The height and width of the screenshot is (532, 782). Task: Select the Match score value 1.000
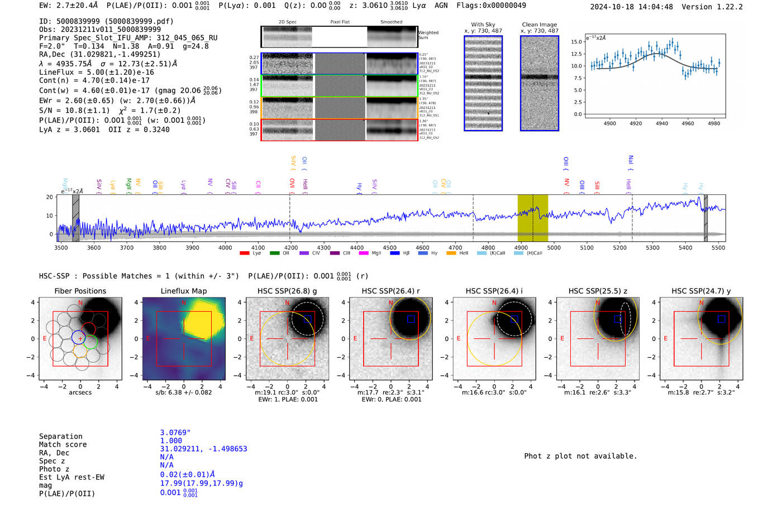(x=171, y=440)
